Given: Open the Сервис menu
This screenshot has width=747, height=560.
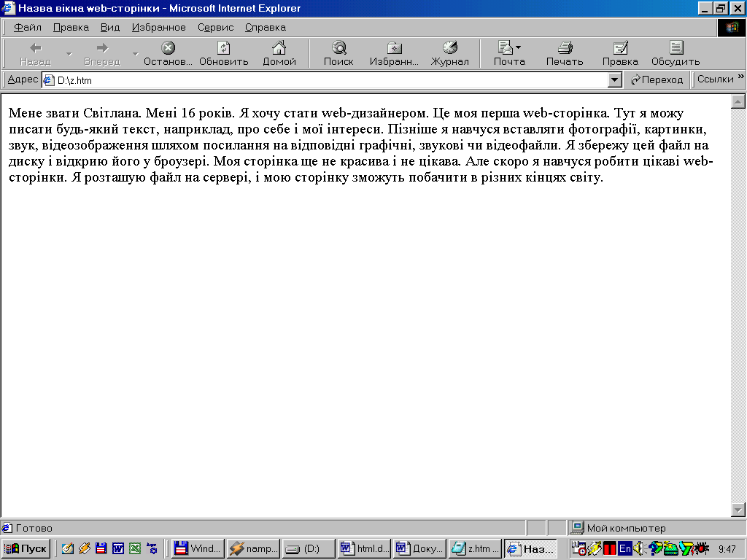Looking at the screenshot, I should [215, 28].
